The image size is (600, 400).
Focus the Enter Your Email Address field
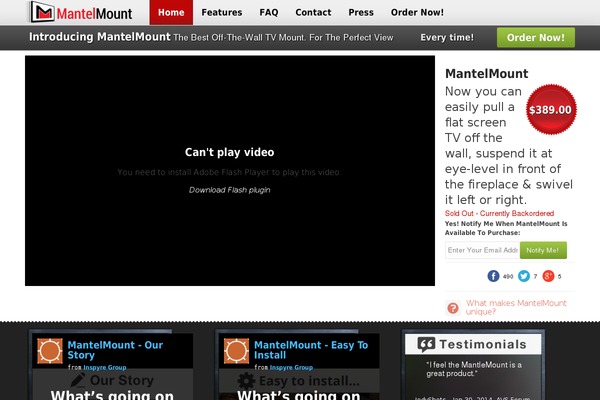tap(482, 250)
